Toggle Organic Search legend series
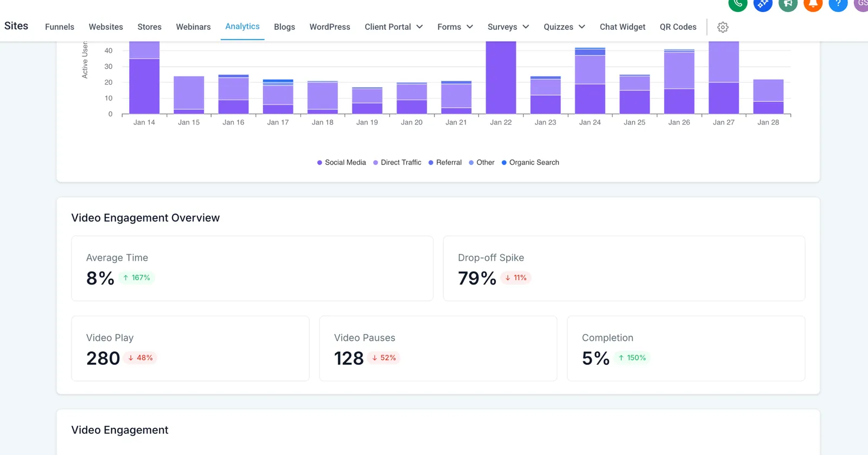This screenshot has height=455, width=868. click(530, 162)
